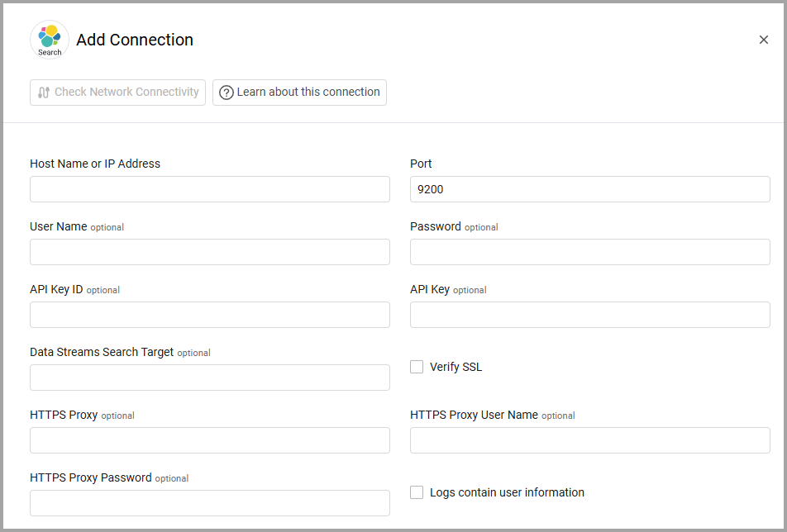
Task: Focus the User Name input field
Action: [x=209, y=252]
